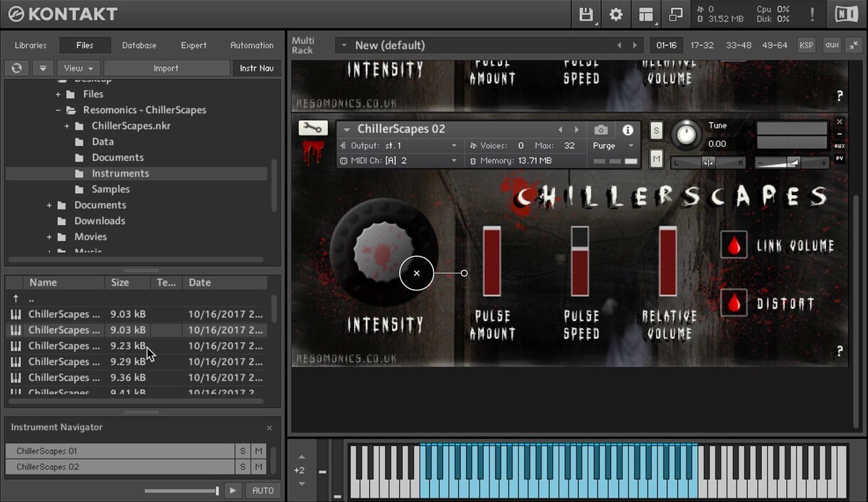Viewport: 868px width, 502px height.
Task: Toggle the Instr Nav button
Action: [257, 68]
